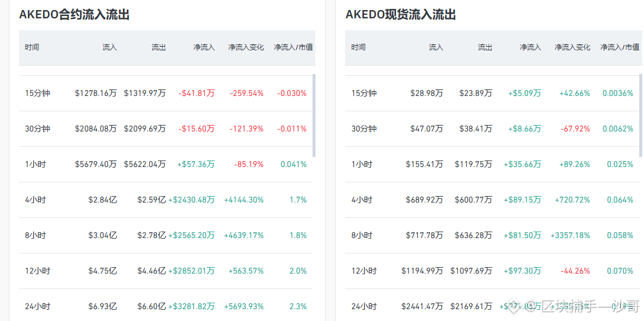Screen dimensions: 644x321
Task: Click the 净流入变化 header in contracts table
Action: (246, 47)
